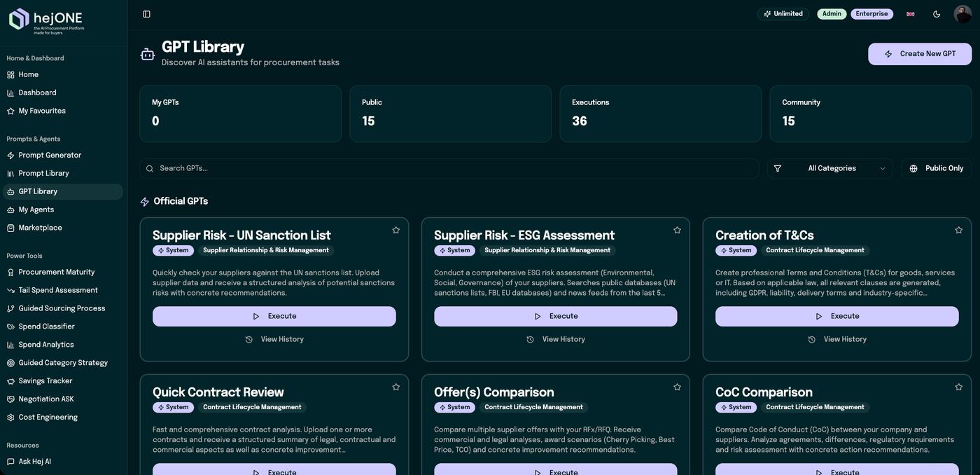Image resolution: width=980 pixels, height=475 pixels.
Task: Open Marketplace from sidebar
Action: [x=62, y=228]
